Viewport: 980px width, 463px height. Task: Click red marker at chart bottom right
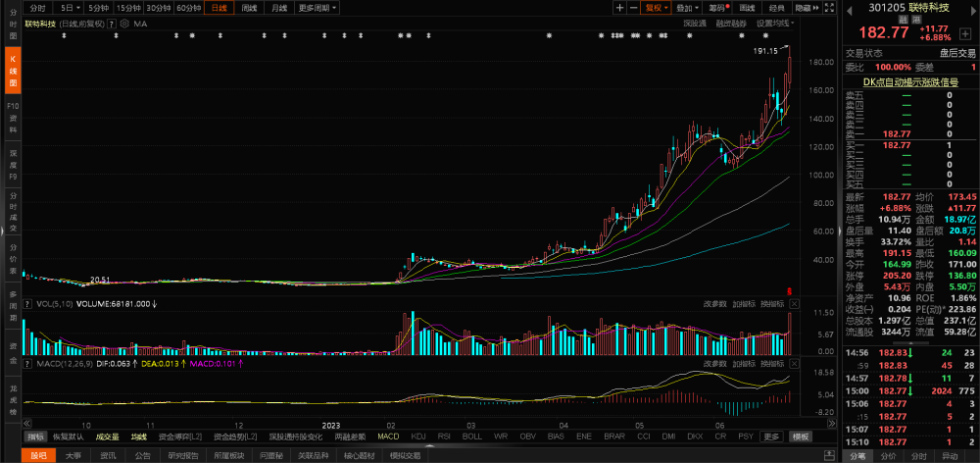click(x=789, y=291)
